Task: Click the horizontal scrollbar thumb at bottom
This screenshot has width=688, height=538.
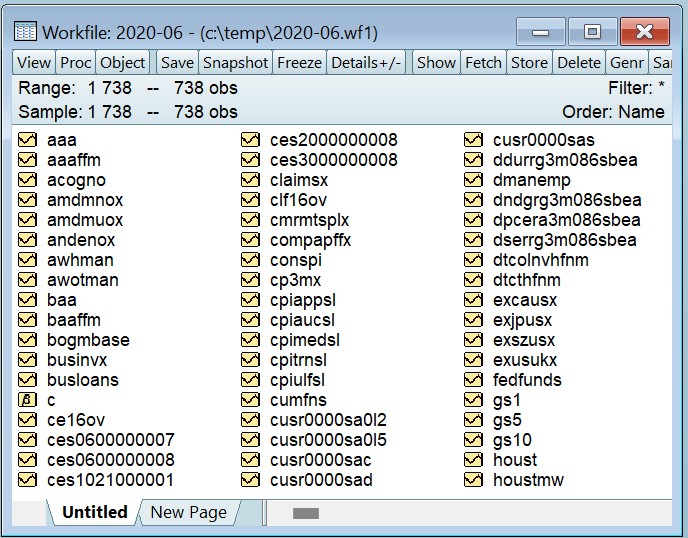Action: tap(305, 513)
